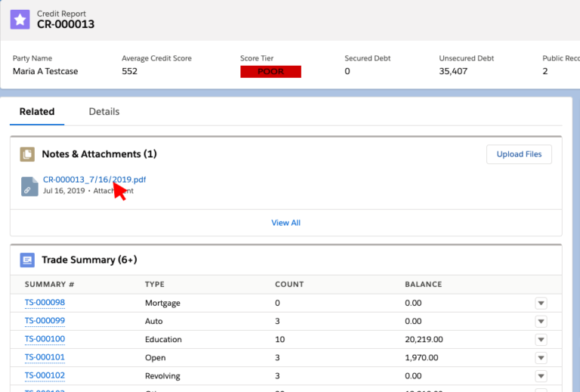Click the Open balance 1,970.00
This screenshot has width=580, height=392.
[421, 357]
